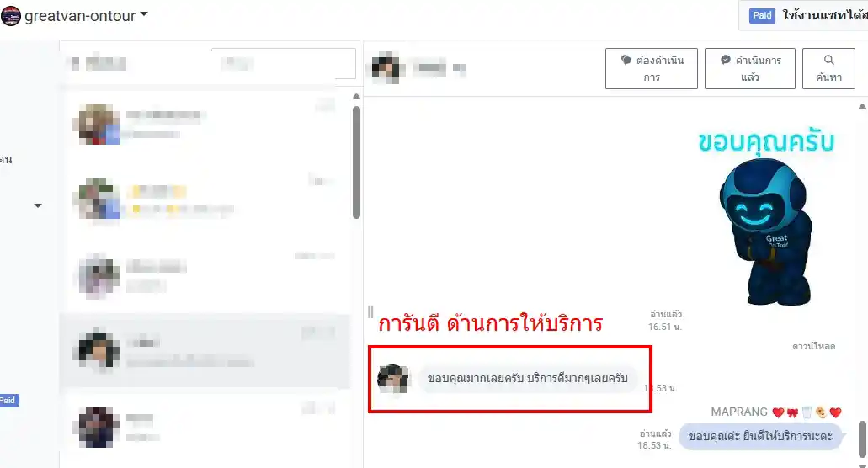Download the sticker via ดาวน์โหลด link
868x468 pixels.
[813, 346]
